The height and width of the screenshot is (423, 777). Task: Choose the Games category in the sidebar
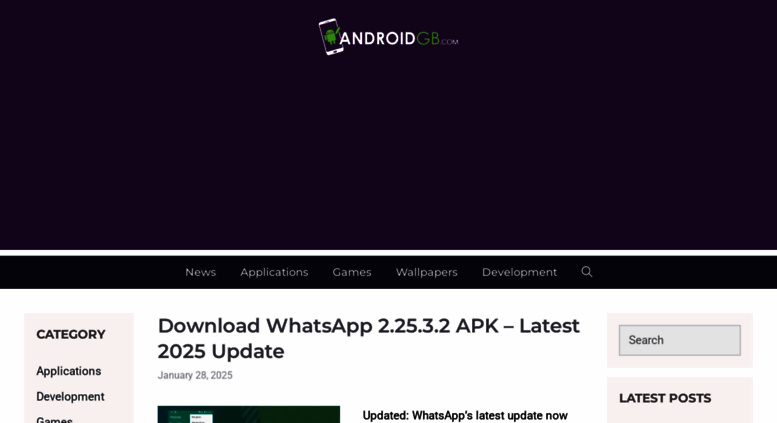click(55, 419)
